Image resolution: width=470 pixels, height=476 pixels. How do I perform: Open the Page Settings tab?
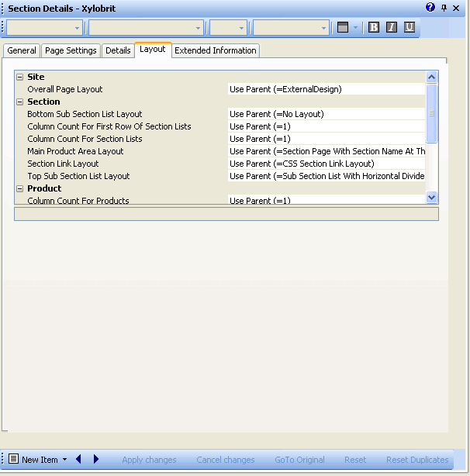pyautogui.click(x=71, y=50)
